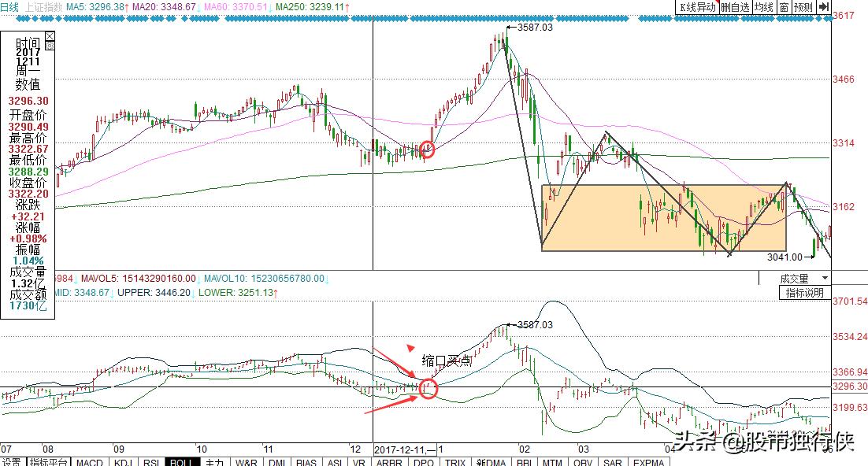Image resolution: width=868 pixels, height=466 pixels.
Task: Click the 日线 daily period label
Action: 9,6
